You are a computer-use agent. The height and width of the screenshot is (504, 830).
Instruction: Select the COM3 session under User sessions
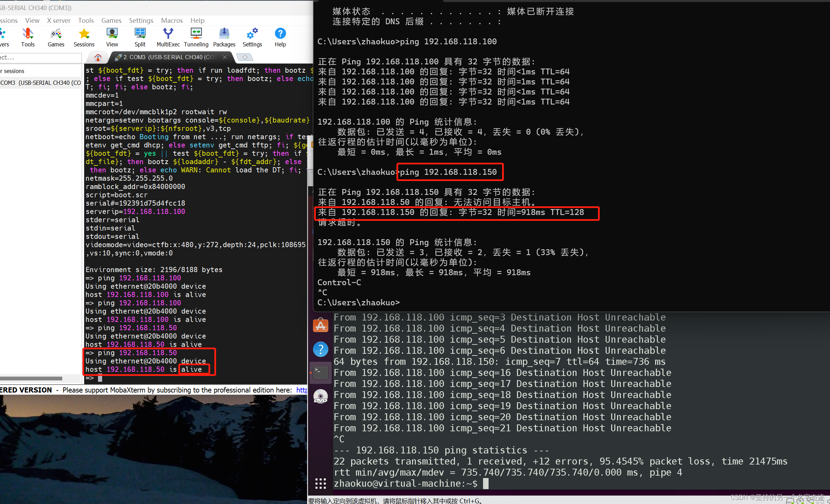coord(41,82)
